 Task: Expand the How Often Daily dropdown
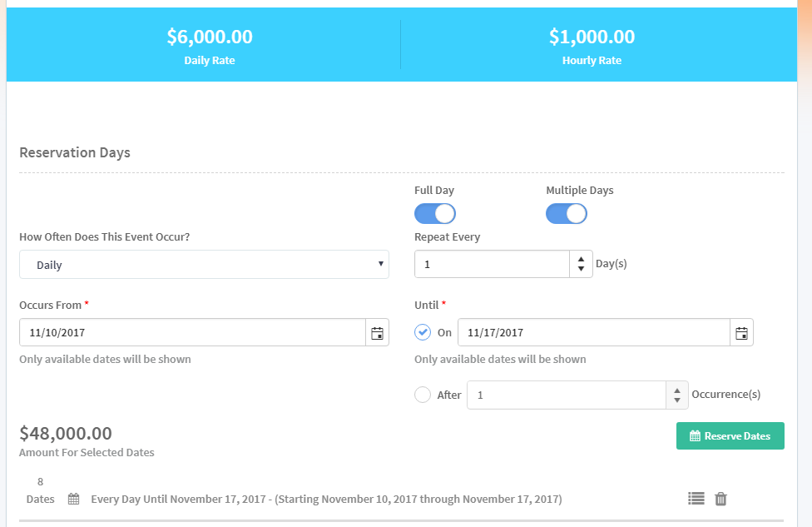tap(204, 265)
